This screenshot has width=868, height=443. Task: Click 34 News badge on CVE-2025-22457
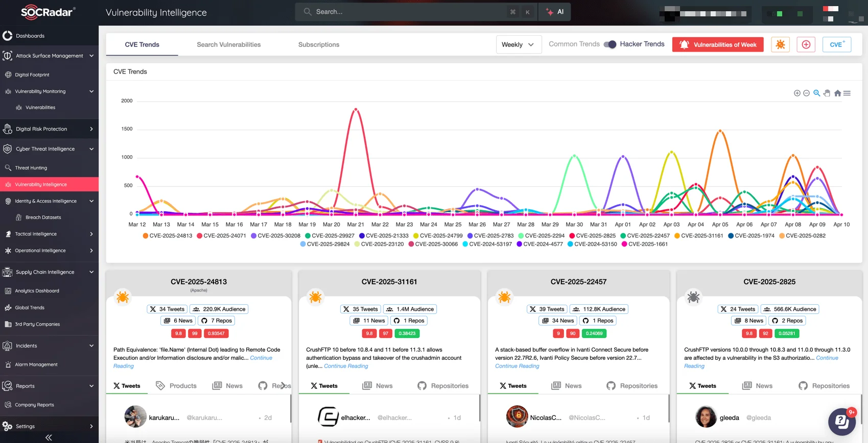(x=558, y=321)
